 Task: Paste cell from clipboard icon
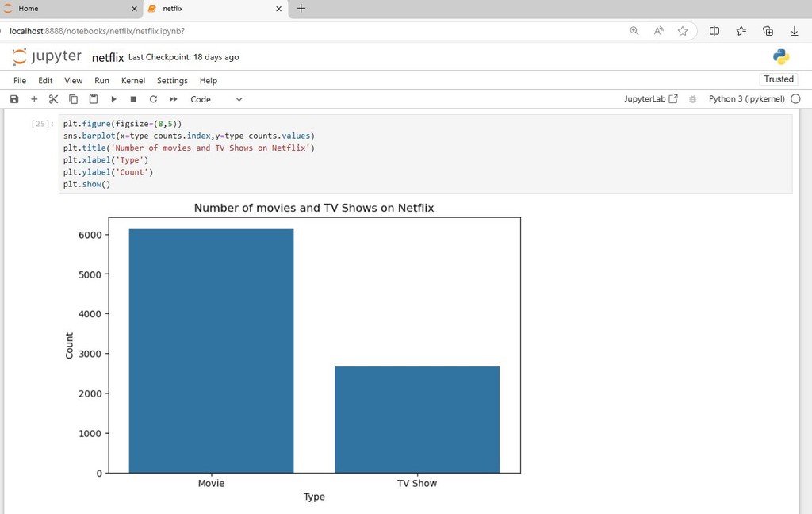[94, 99]
